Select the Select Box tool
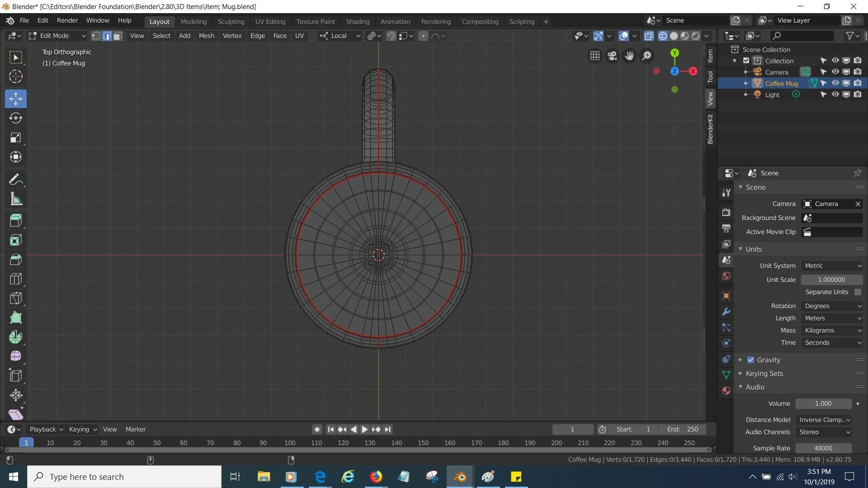Viewport: 868px width, 488px height. point(16,57)
